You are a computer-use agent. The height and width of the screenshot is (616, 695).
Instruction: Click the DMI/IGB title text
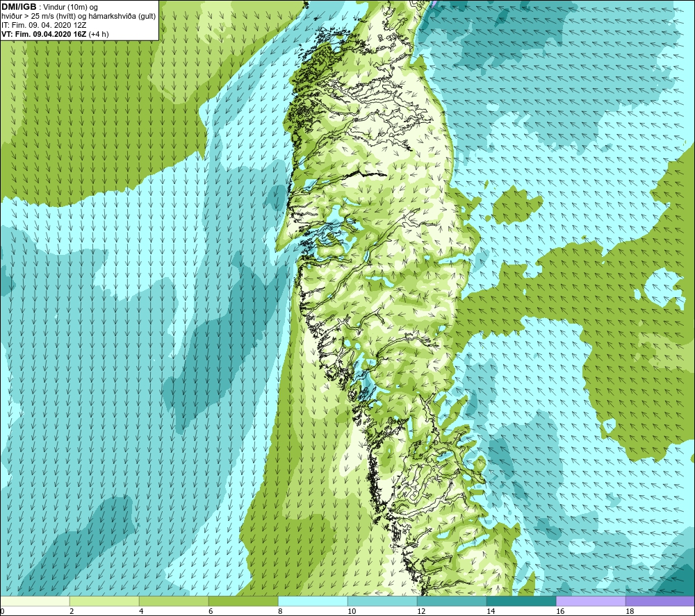coord(19,7)
